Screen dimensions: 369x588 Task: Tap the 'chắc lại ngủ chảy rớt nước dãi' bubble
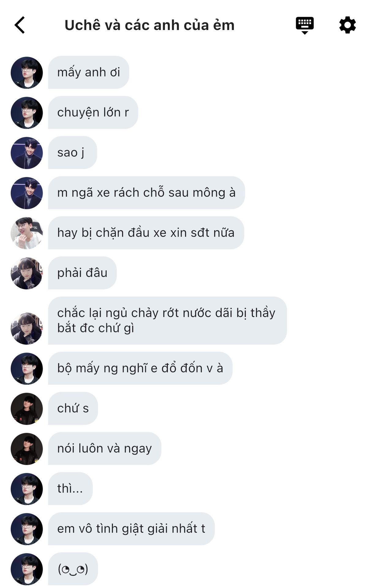[167, 320]
